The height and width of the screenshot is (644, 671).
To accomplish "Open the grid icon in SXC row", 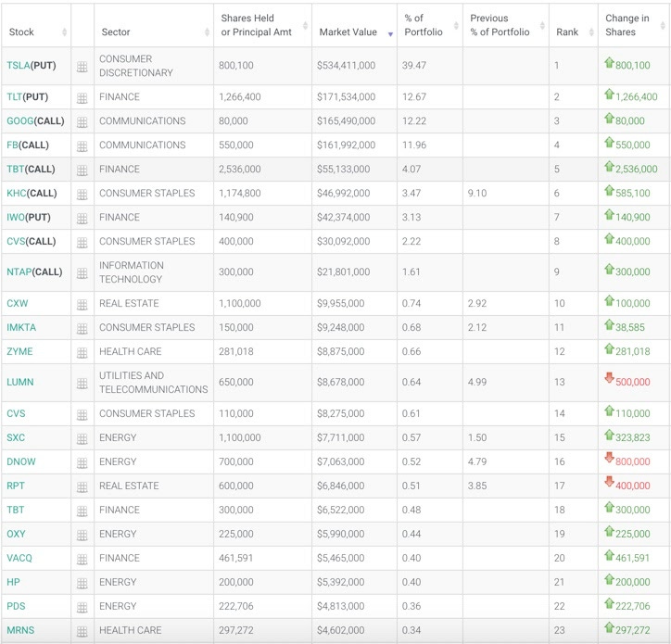I will pyautogui.click(x=82, y=438).
